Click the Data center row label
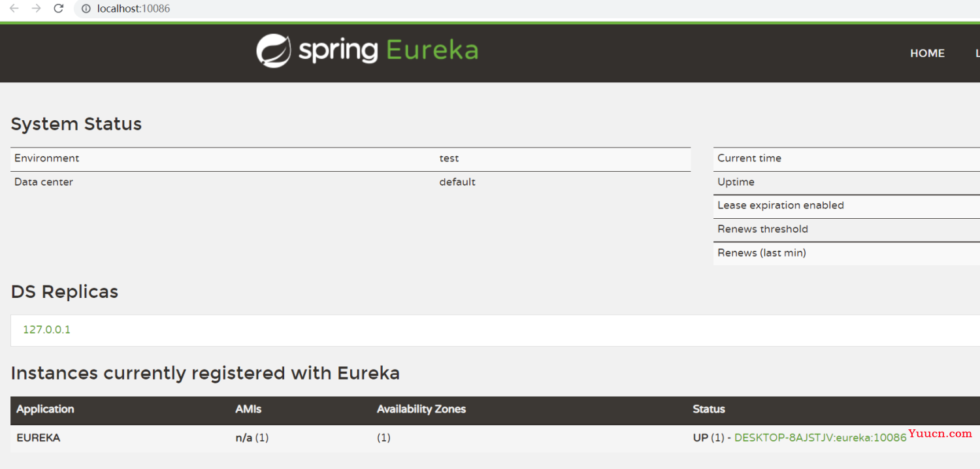This screenshot has width=980, height=469. coord(44,182)
